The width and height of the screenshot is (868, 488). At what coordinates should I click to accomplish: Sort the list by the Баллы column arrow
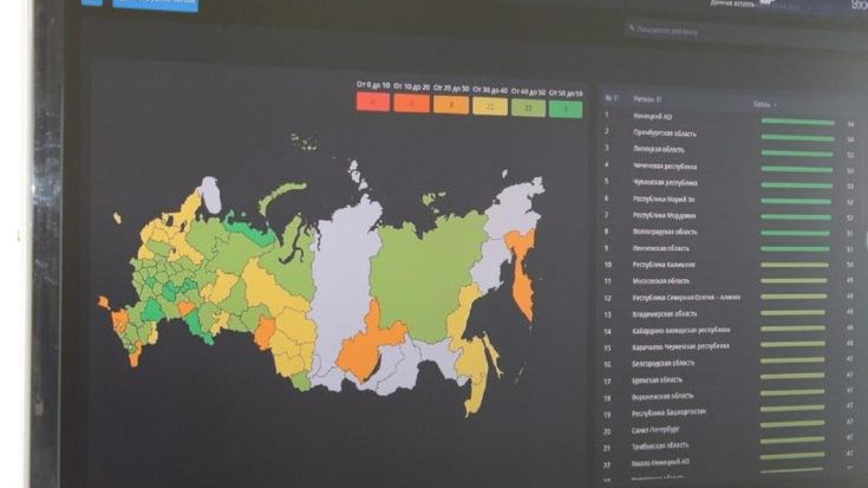[775, 105]
